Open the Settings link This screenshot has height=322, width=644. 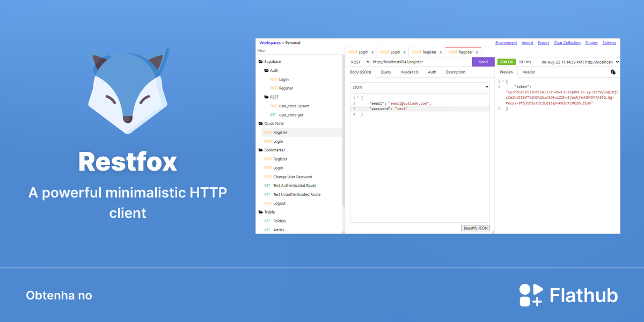(609, 43)
